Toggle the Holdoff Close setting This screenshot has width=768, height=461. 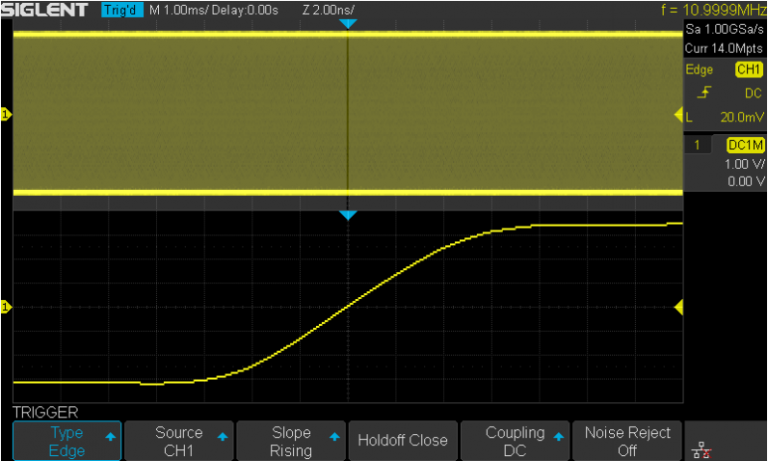click(401, 441)
